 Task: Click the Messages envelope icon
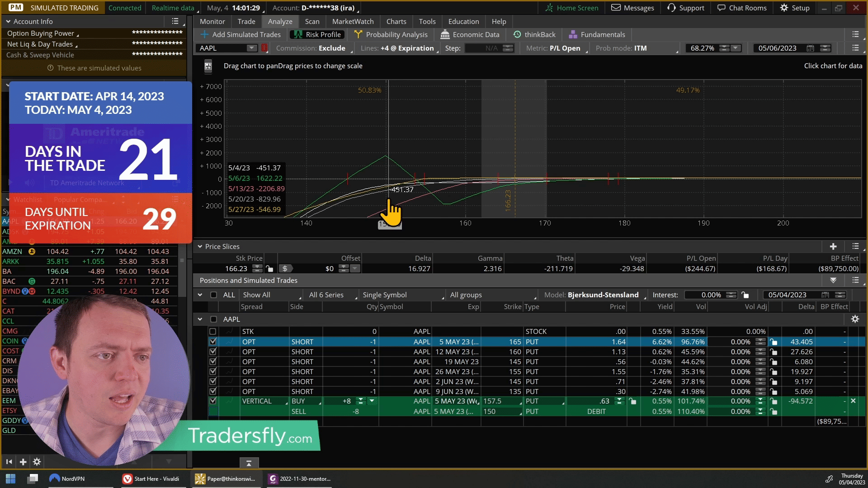pos(616,8)
